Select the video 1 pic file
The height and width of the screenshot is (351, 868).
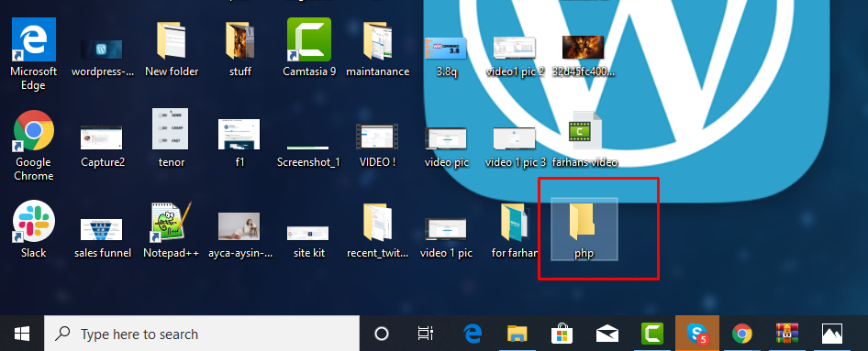pos(446,229)
